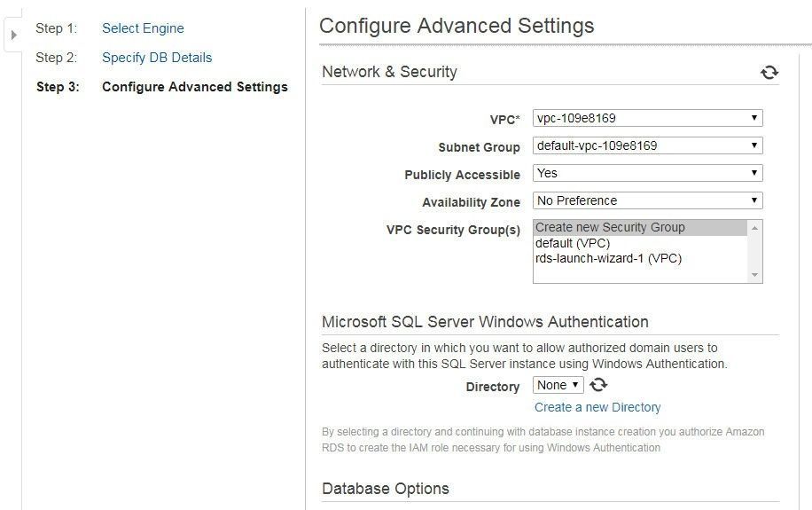Open the VPC dropdown

tap(647, 118)
